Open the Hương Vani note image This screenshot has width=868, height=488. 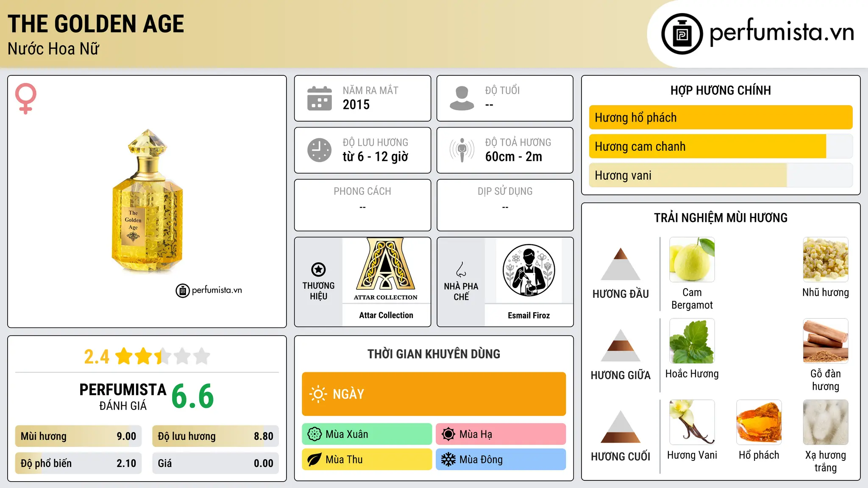[x=692, y=422]
